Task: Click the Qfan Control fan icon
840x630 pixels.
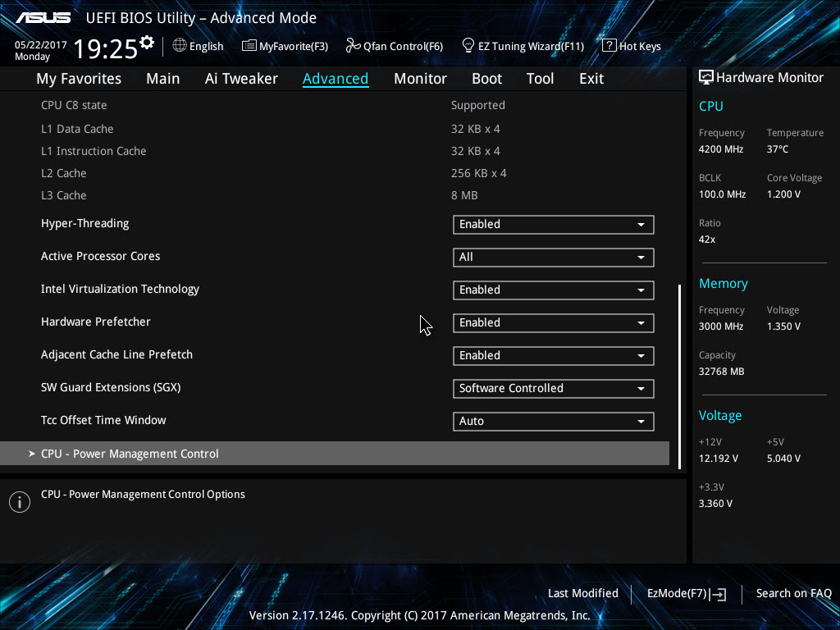Action: pos(353,46)
